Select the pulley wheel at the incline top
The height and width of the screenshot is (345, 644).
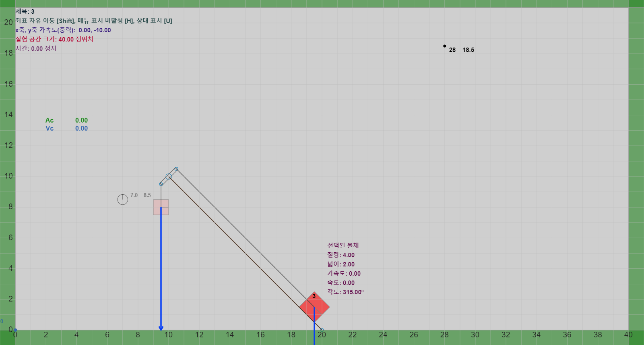pyautogui.click(x=169, y=177)
